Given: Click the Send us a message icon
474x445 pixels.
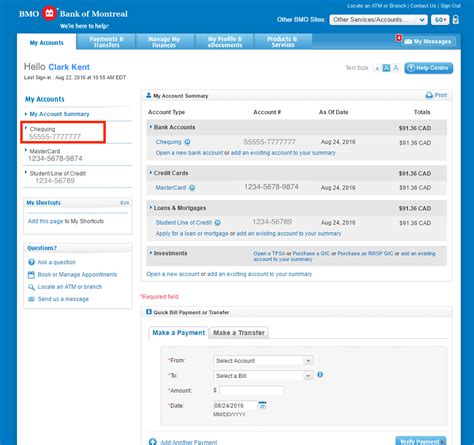Looking at the screenshot, I should 31,299.
